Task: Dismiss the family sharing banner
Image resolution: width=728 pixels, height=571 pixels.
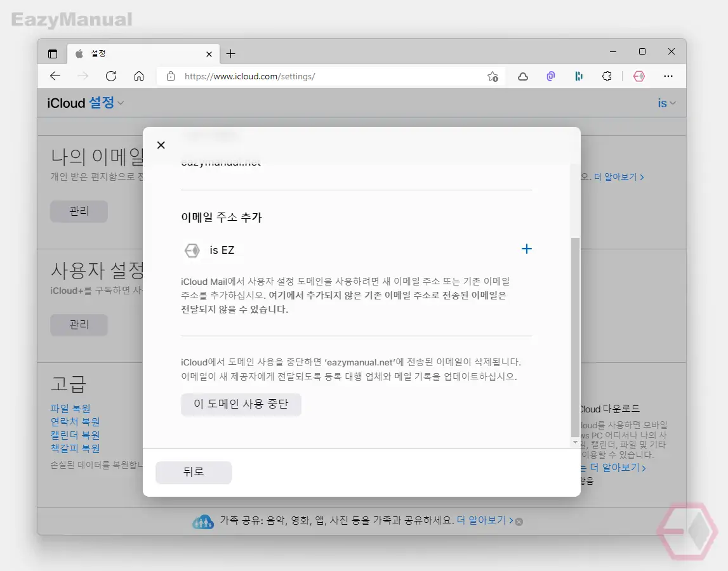Action: click(519, 522)
